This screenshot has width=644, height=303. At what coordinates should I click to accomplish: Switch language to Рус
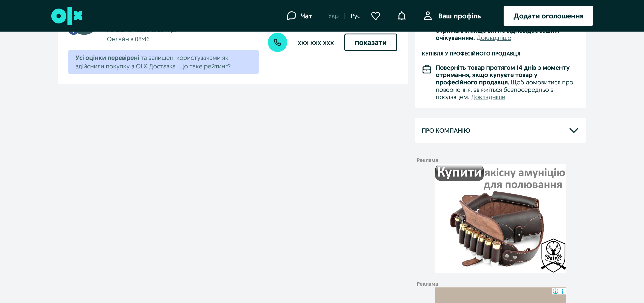356,16
